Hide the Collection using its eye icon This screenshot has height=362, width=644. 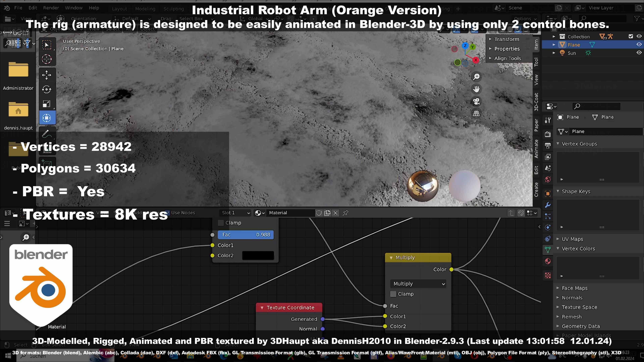pyautogui.click(x=639, y=37)
